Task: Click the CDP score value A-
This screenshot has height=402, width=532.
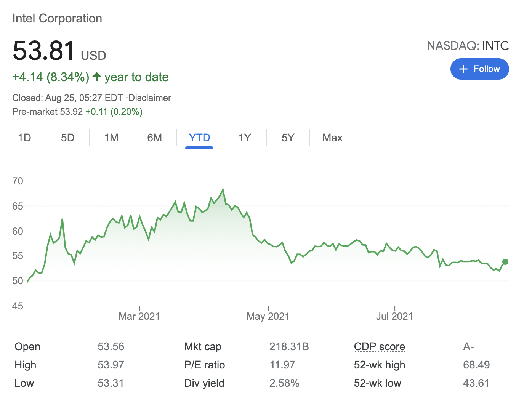Action: (x=469, y=346)
